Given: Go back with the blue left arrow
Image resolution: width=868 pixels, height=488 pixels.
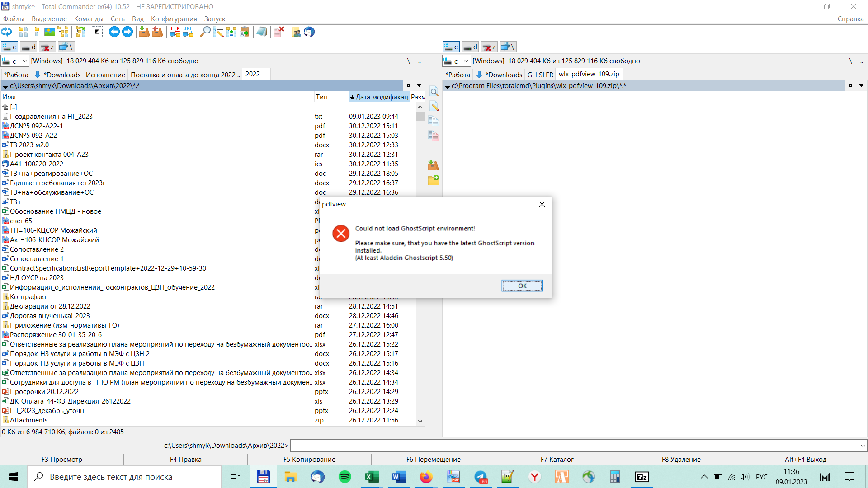Looking at the screenshot, I should (114, 32).
